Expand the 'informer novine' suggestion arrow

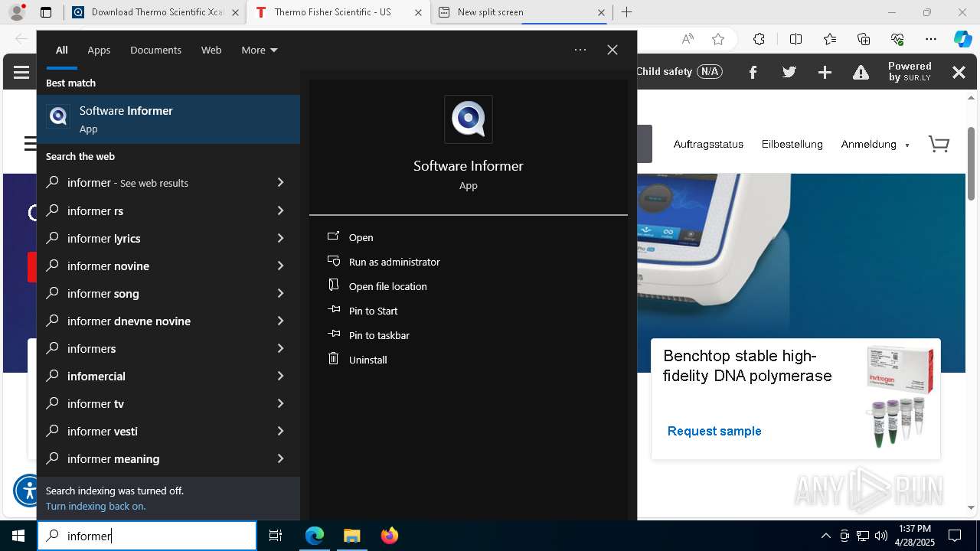click(280, 266)
